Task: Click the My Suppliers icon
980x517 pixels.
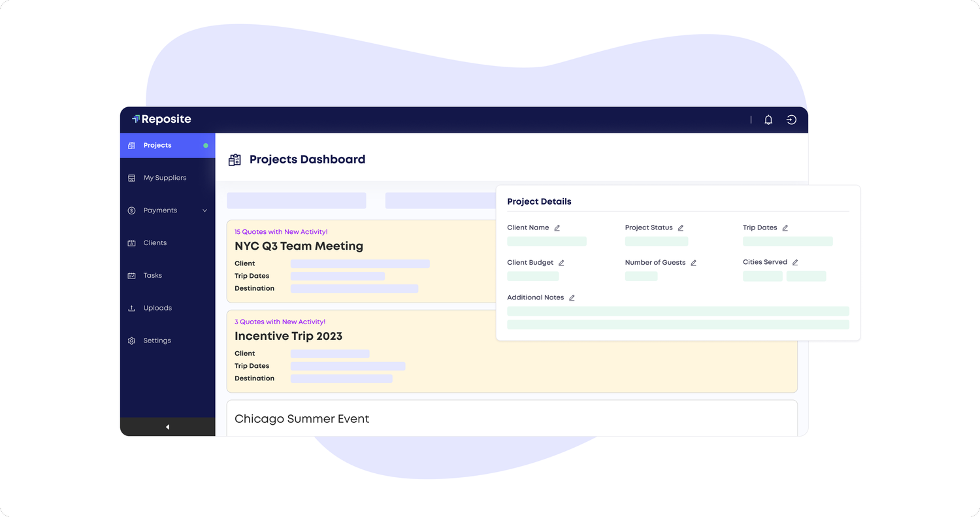Action: pos(133,177)
